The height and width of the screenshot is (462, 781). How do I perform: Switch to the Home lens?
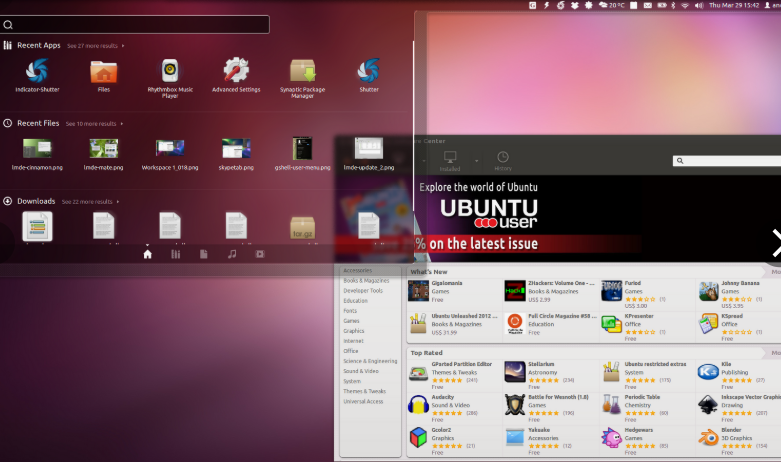(147, 254)
